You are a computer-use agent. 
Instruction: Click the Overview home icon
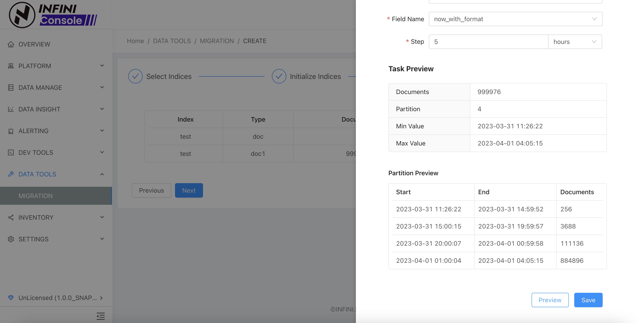coord(11,44)
